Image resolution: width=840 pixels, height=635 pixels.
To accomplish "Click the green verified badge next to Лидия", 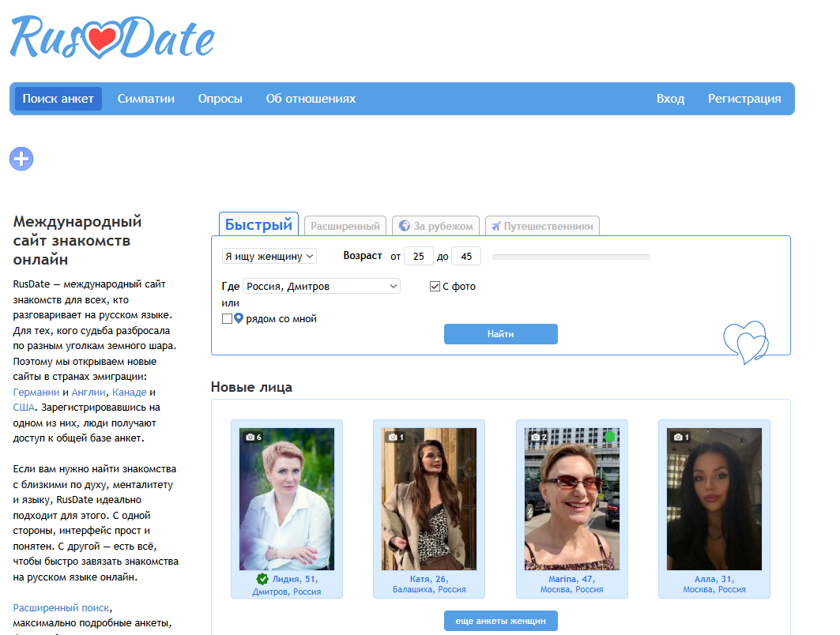I will coord(262,579).
